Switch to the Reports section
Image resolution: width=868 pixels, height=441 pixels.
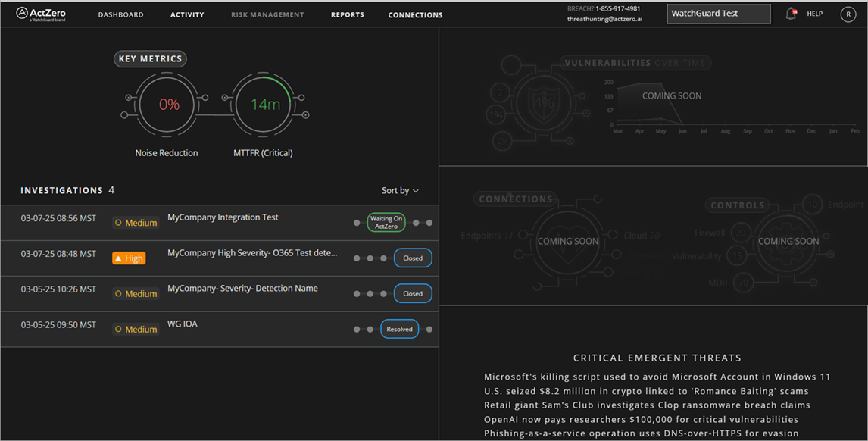(347, 14)
